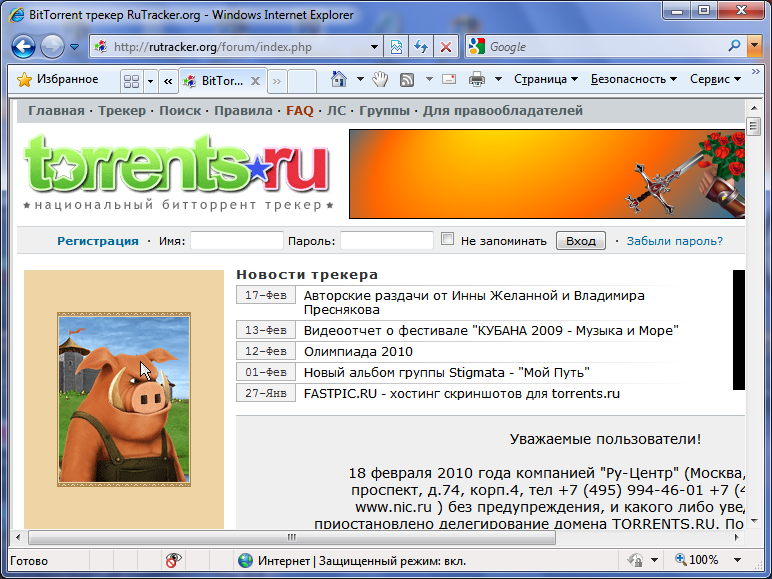Print the page with printer icon
Screen dimensions: 772x579
(476, 79)
